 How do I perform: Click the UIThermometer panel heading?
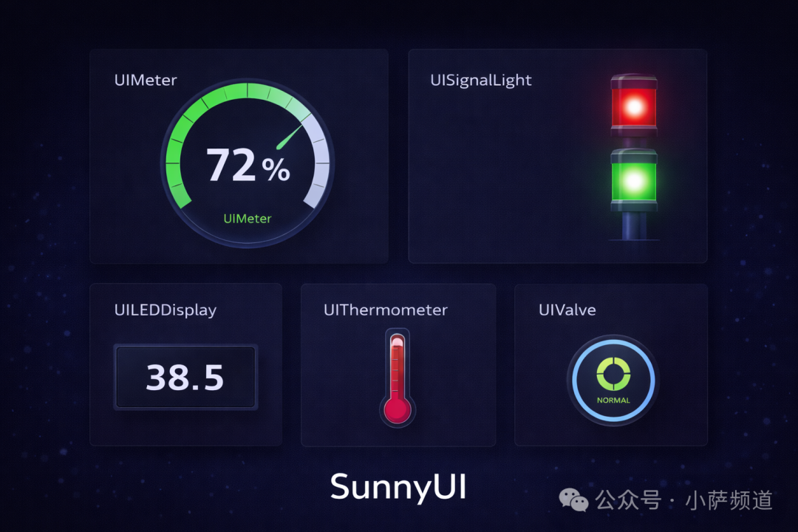pos(386,310)
